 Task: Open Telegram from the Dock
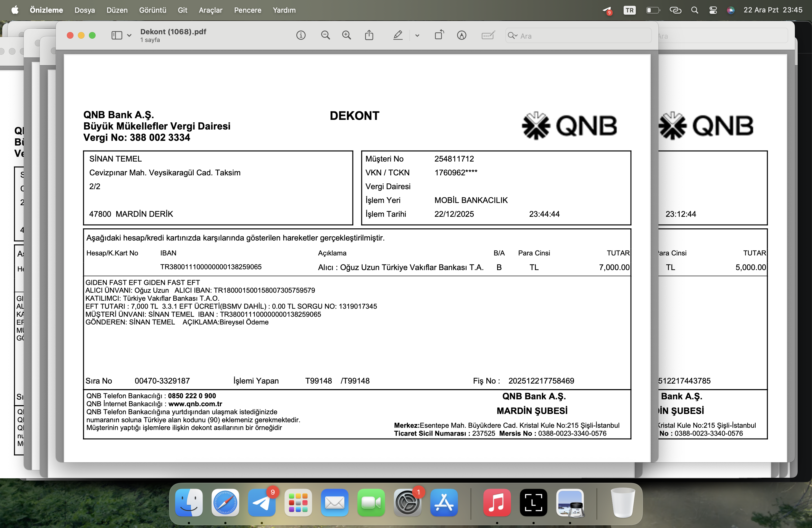tap(262, 503)
